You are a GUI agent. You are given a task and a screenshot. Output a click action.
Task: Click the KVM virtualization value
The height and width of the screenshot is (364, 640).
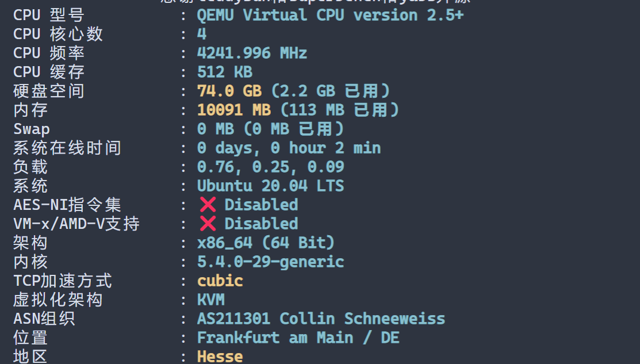(x=211, y=300)
